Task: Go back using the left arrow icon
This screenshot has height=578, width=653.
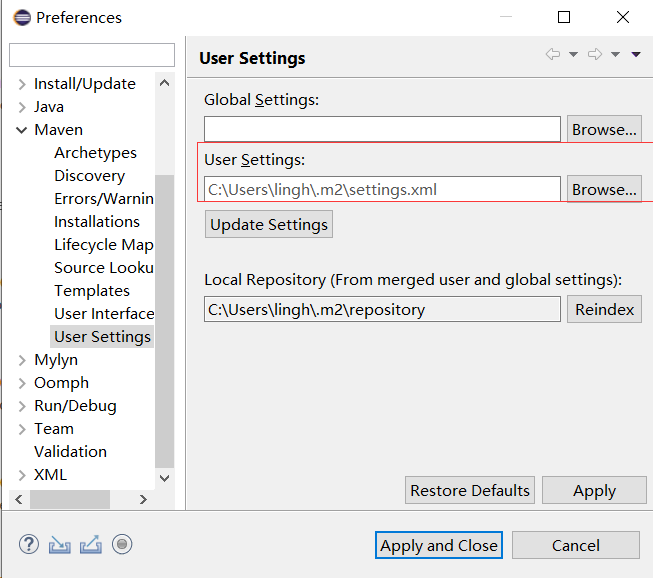Action: point(553,54)
